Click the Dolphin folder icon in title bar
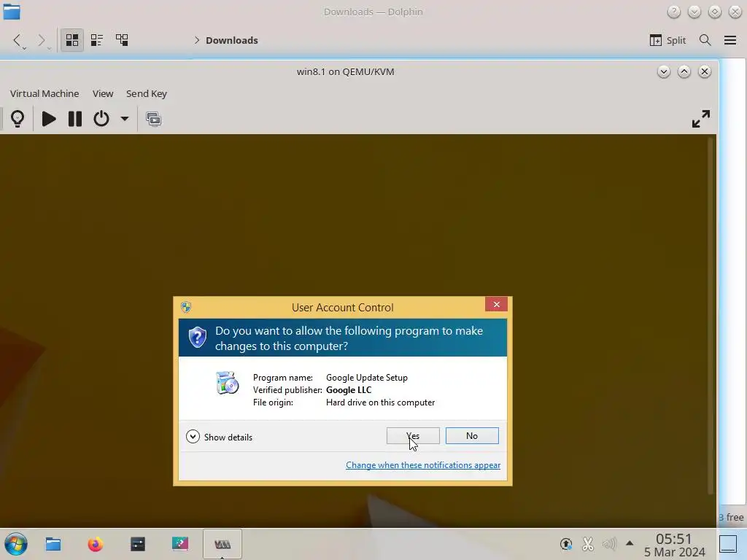Viewport: 747px width, 560px height. coord(12,12)
